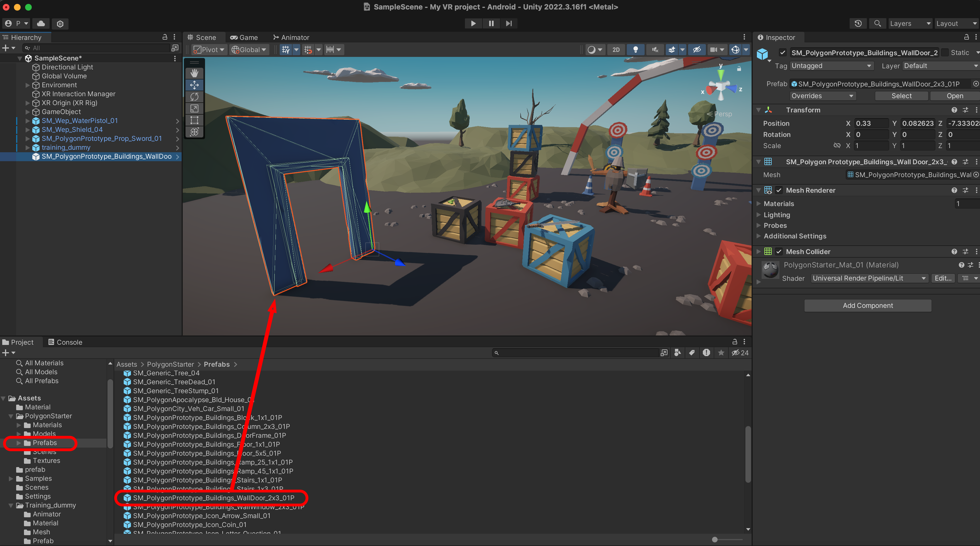The height and width of the screenshot is (546, 980).
Task: Open the cloud services icon
Action: click(x=41, y=23)
